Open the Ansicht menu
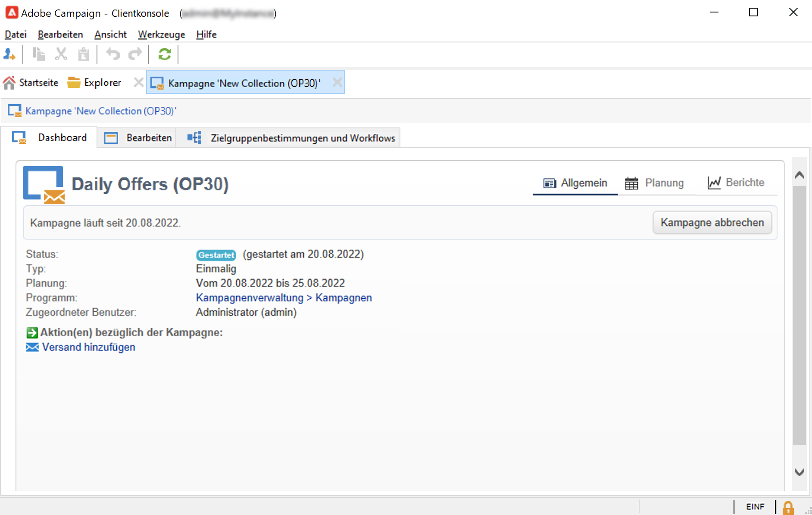812x515 pixels. [x=111, y=34]
